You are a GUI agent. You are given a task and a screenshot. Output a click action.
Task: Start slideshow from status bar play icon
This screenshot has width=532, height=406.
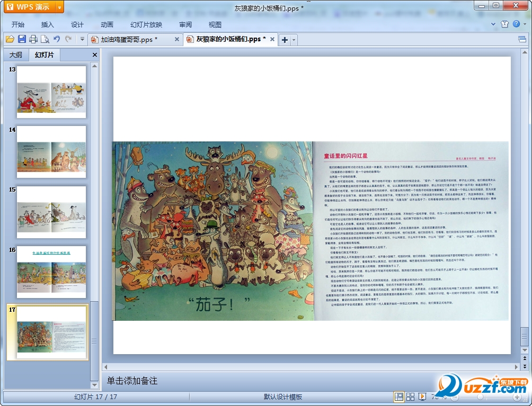423,396
